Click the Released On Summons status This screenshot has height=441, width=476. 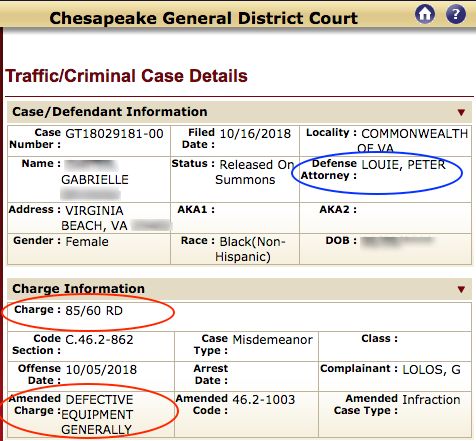pos(255,172)
